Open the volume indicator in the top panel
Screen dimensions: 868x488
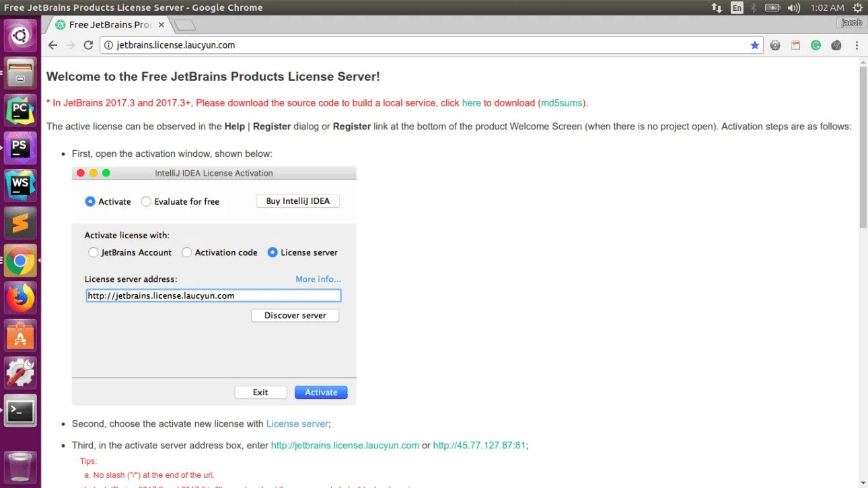coord(793,7)
